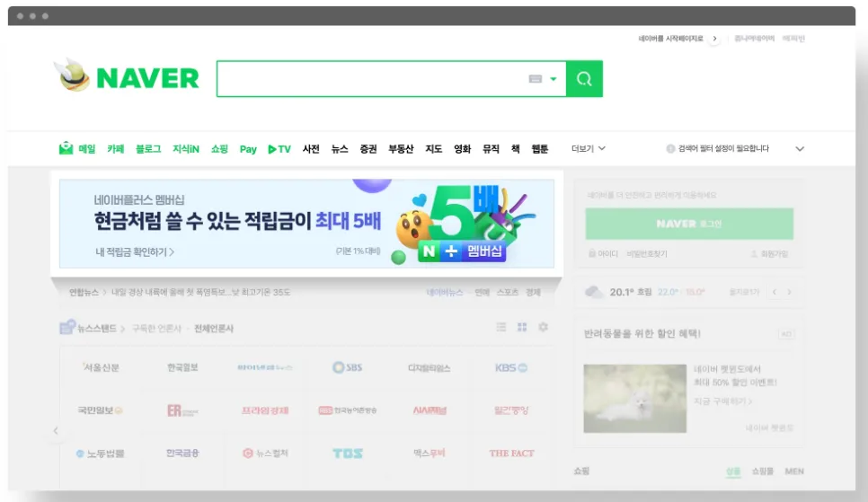The image size is (868, 502).
Task: Click the arrow button after 시작페이지로
Action: (714, 39)
